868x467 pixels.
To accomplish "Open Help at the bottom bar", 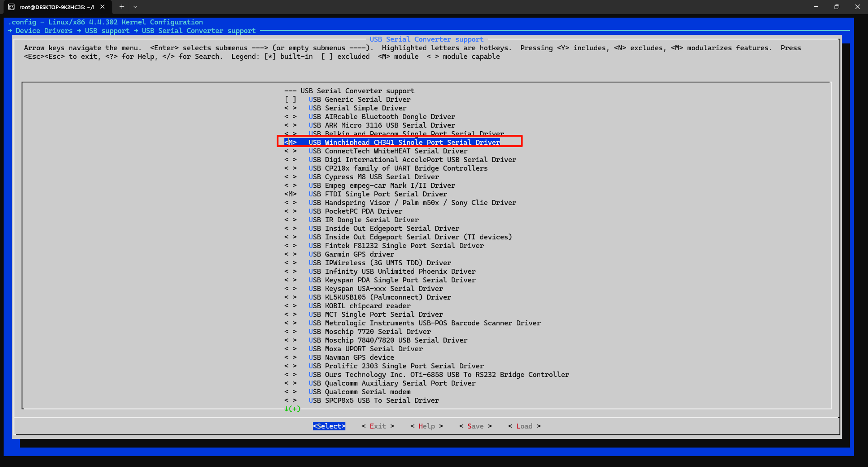I will (x=426, y=426).
